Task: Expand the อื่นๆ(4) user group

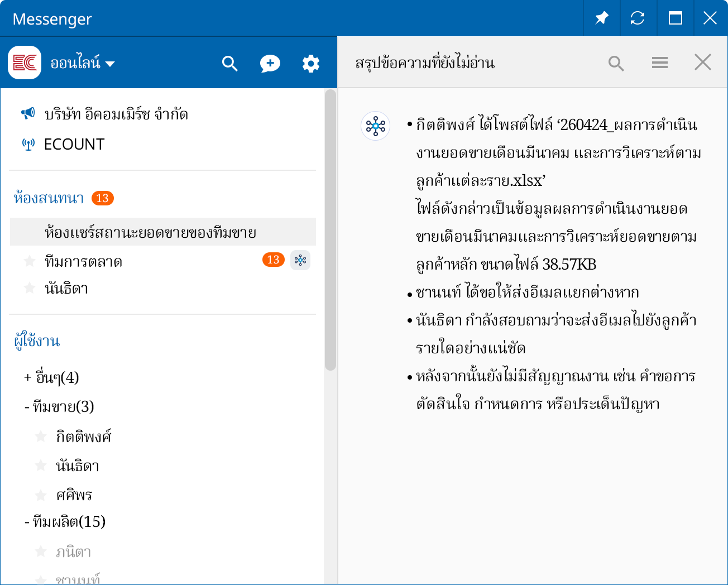Action: [51, 377]
